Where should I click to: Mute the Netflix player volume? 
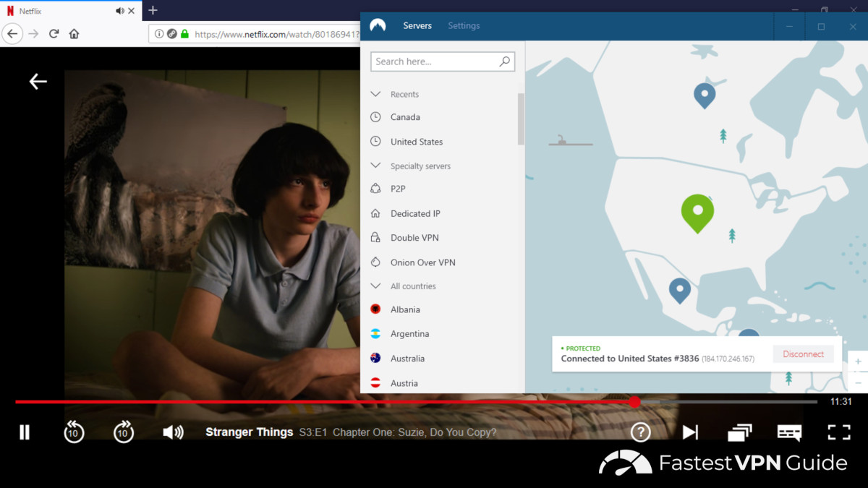point(173,432)
